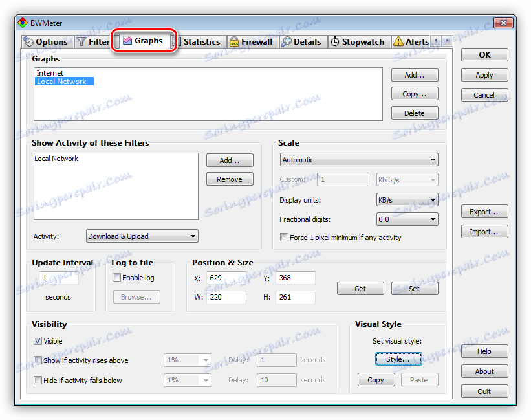Open the Firewall tab

[253, 42]
